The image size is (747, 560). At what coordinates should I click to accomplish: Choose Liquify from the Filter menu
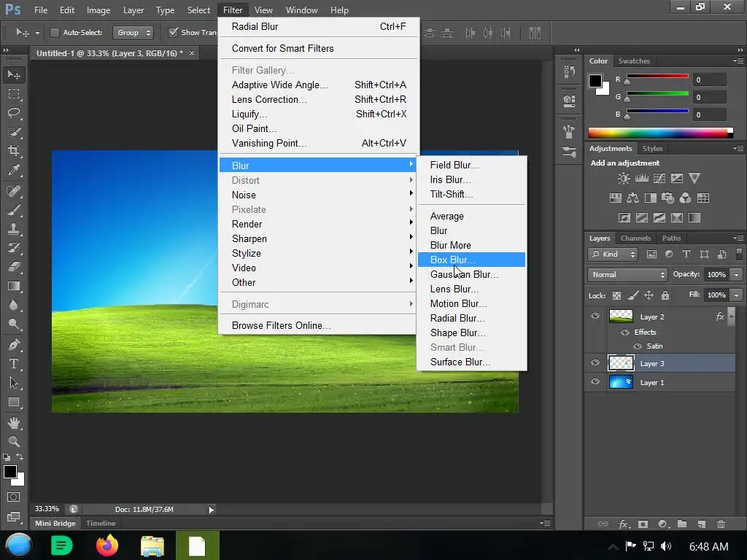click(318, 114)
